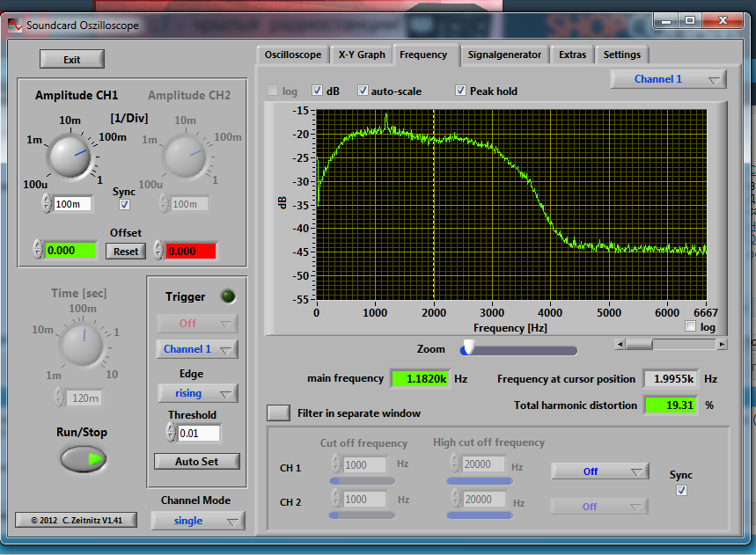Click the red CH2 offset 0.000 field
Viewport: 756px width, 555px height.
click(191, 251)
